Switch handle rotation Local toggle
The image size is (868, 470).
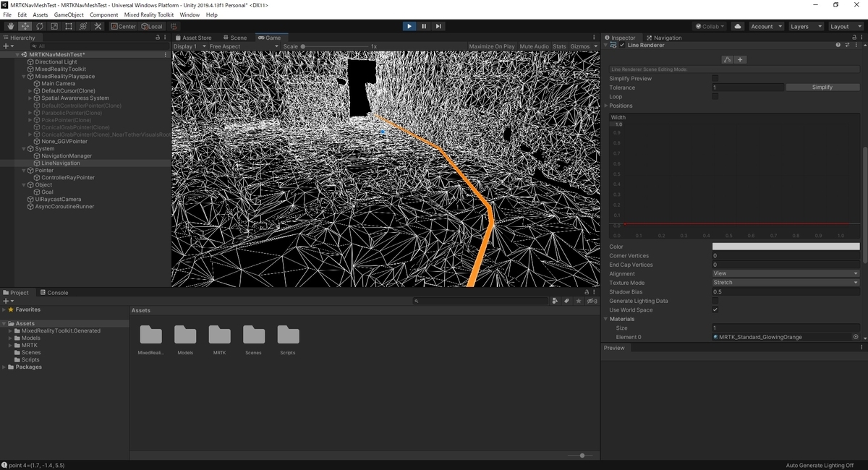coord(152,26)
